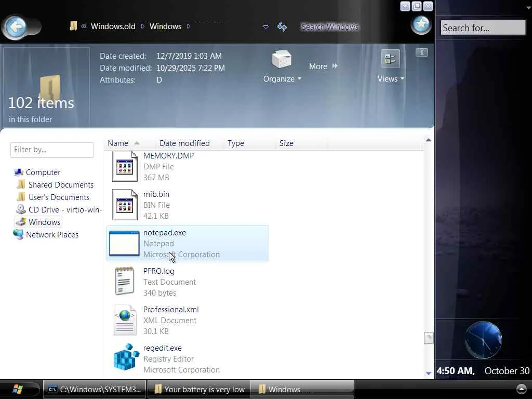Viewport: 532px width, 399px height.
Task: Open CD Drive virtio-win in sidebar
Action: [x=65, y=210]
